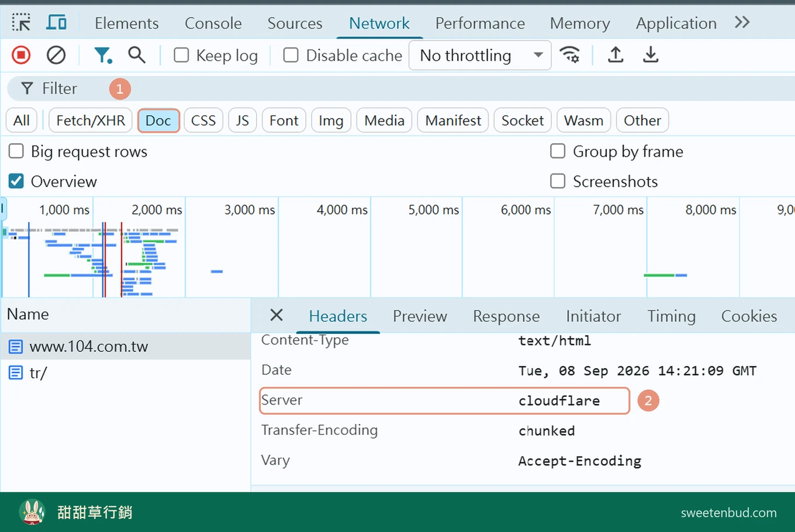Select the www.104.com.tw document icon
Viewport: 795px width, 532px height.
tap(16, 347)
